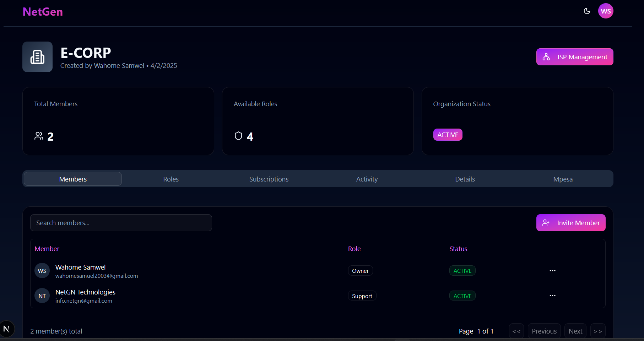
Task: Select the Activity tab
Action: (x=367, y=179)
